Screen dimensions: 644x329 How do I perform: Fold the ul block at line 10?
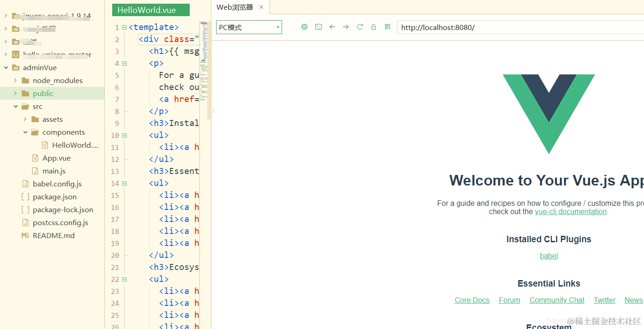pyautogui.click(x=124, y=135)
